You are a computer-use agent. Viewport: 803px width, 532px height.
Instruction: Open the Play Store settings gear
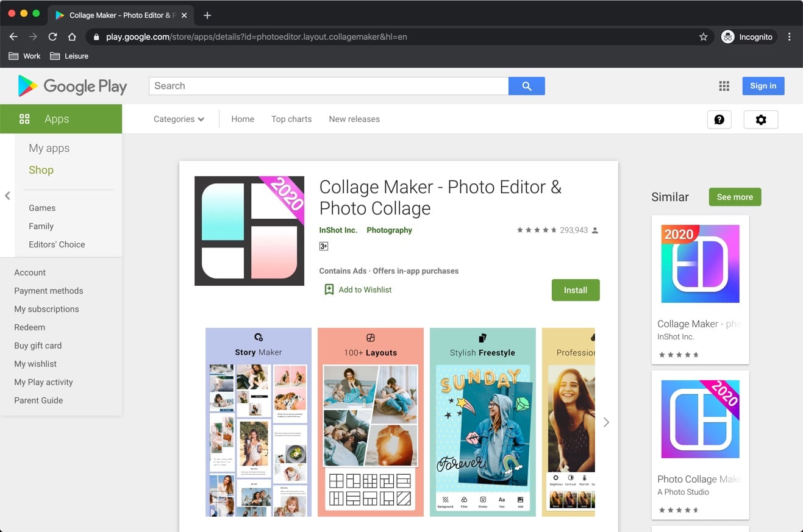click(x=760, y=119)
